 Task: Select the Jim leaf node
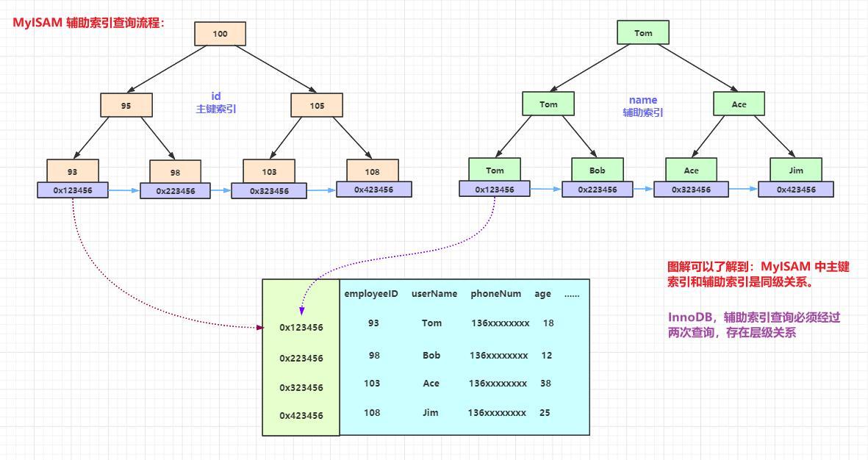796,170
